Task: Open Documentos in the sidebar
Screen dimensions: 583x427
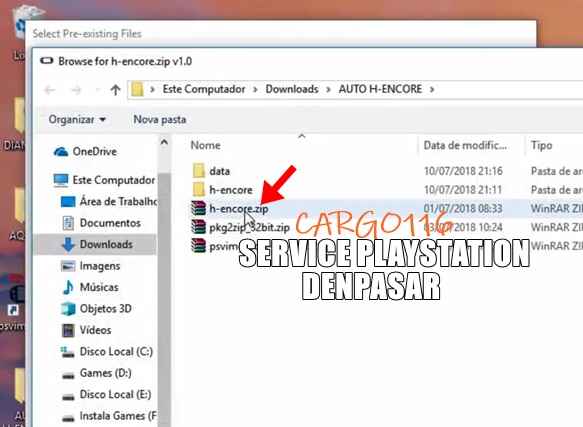Action: tap(110, 223)
